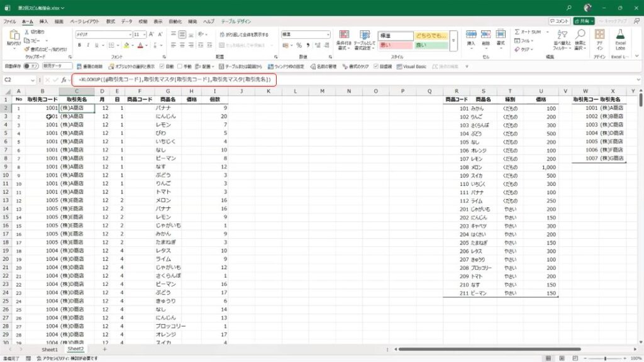The image size is (644, 362).
Task: Open the font name dropdown
Action: click(x=129, y=35)
